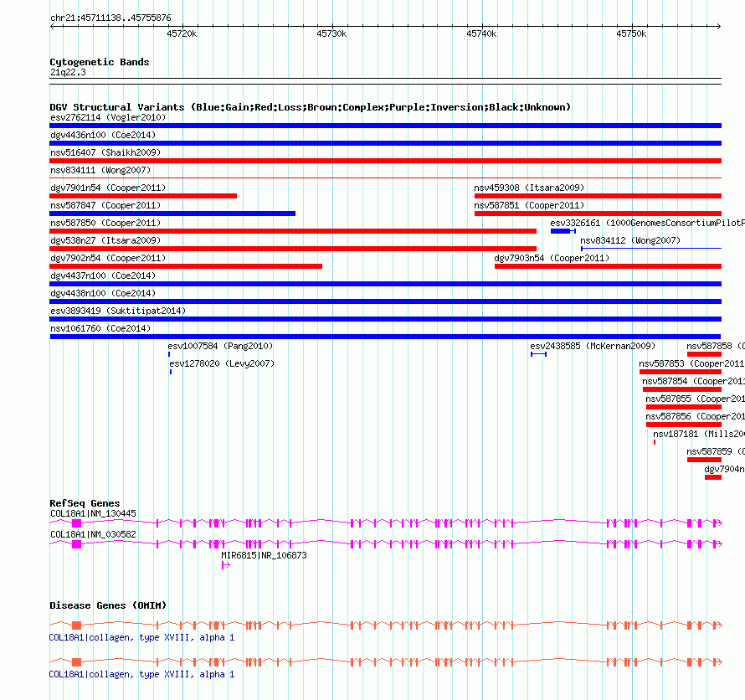745x700 pixels.
Task: Select the dgv7903n54 (Cooper2011) label
Action: coord(552,258)
